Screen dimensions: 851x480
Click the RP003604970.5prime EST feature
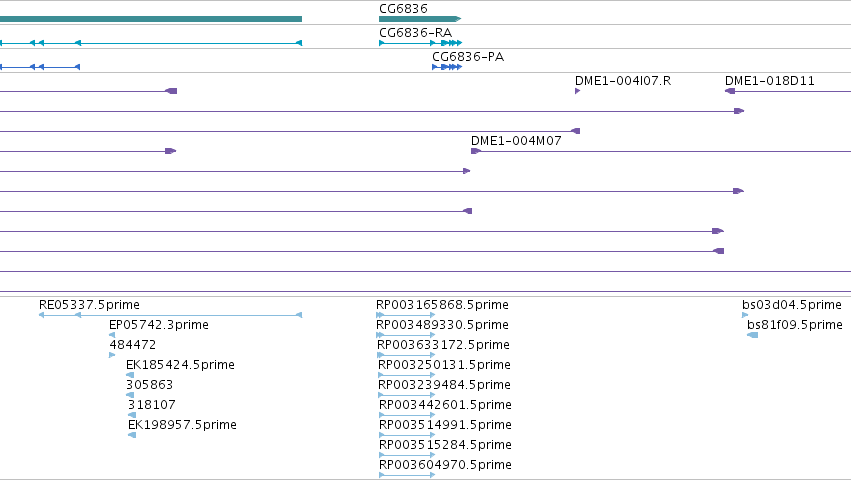click(407, 475)
